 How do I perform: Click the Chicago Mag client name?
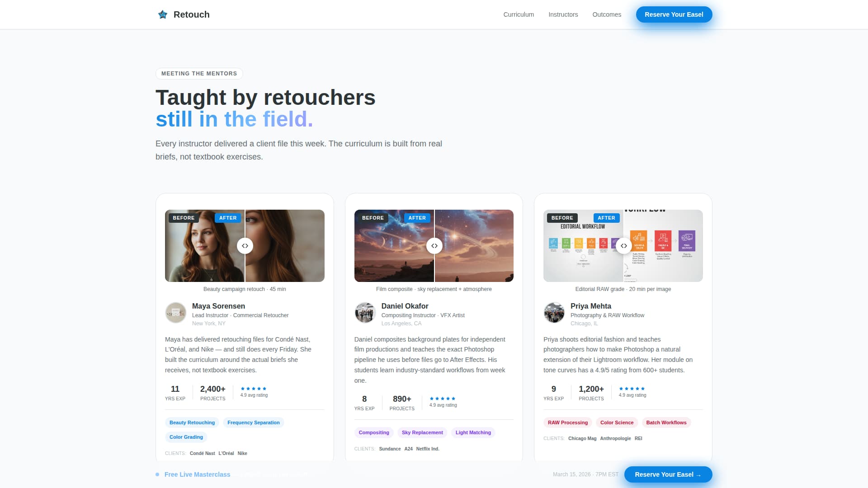pos(582,438)
